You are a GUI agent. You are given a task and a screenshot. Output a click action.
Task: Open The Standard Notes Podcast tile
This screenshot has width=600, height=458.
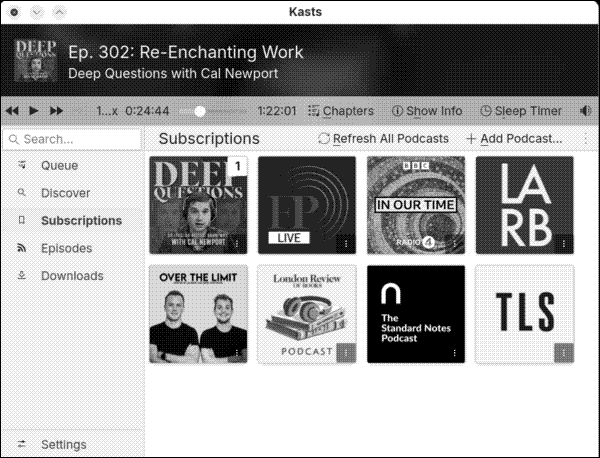[416, 314]
